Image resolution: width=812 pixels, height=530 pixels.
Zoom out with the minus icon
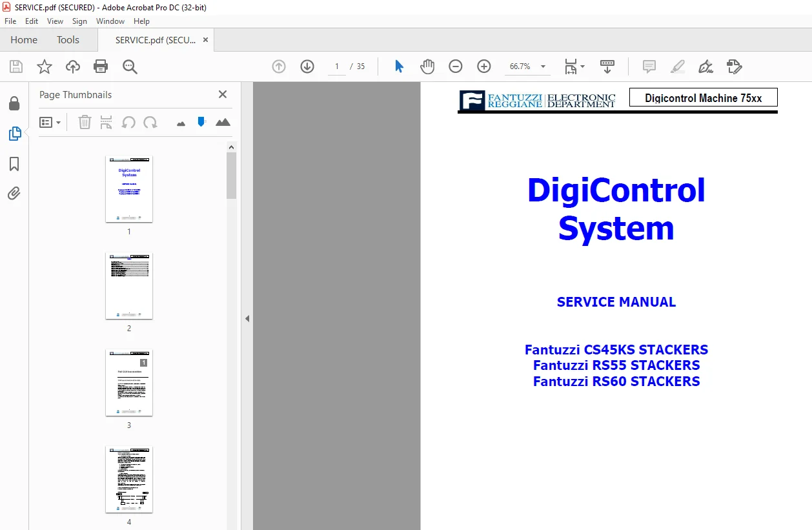(456, 66)
